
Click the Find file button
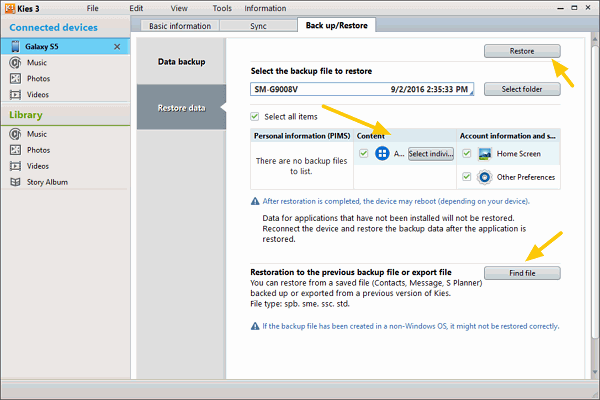tap(522, 273)
